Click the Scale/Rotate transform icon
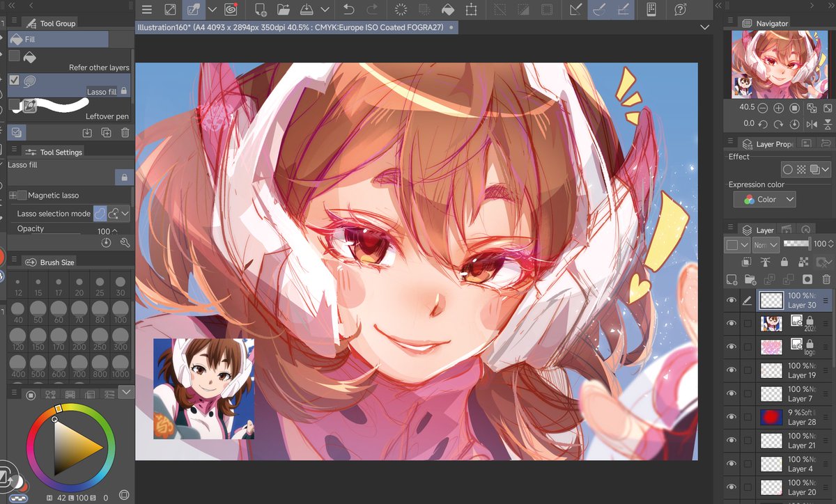The width and height of the screenshot is (836, 504). (472, 10)
